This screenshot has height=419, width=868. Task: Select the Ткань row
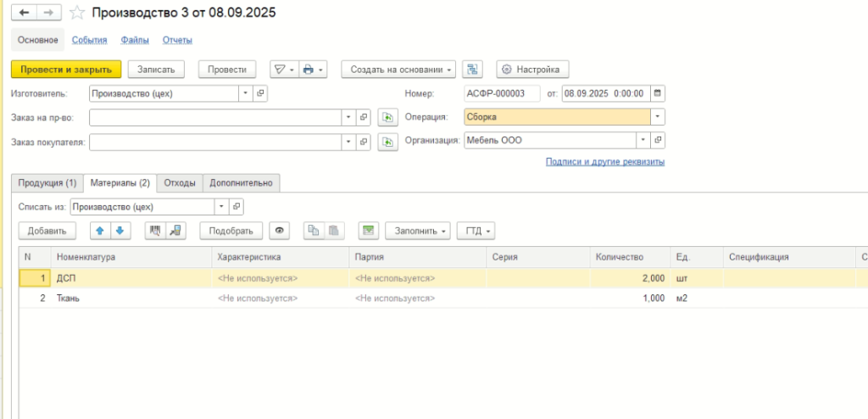coord(442,299)
